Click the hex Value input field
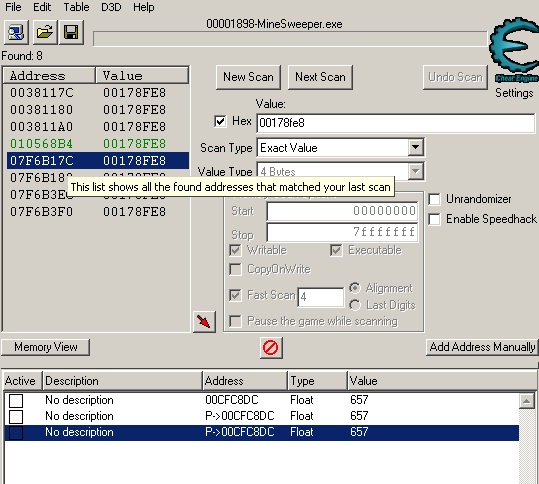 pyautogui.click(x=395, y=123)
